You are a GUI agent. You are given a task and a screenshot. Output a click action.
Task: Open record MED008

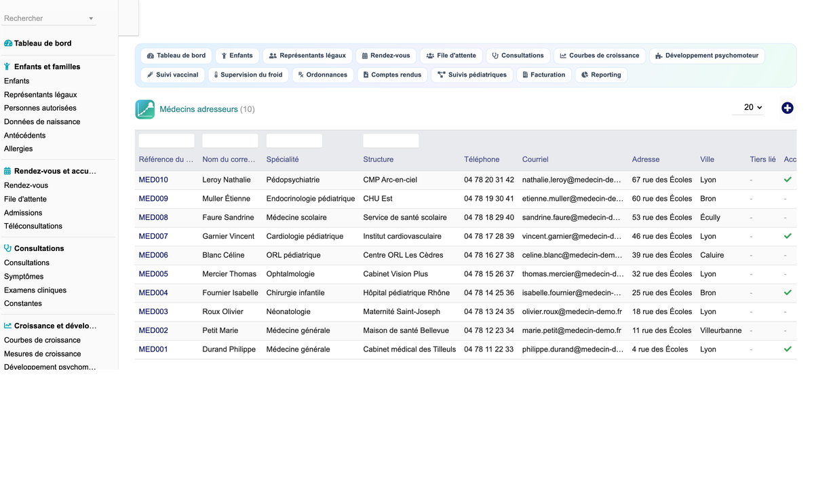tap(153, 218)
